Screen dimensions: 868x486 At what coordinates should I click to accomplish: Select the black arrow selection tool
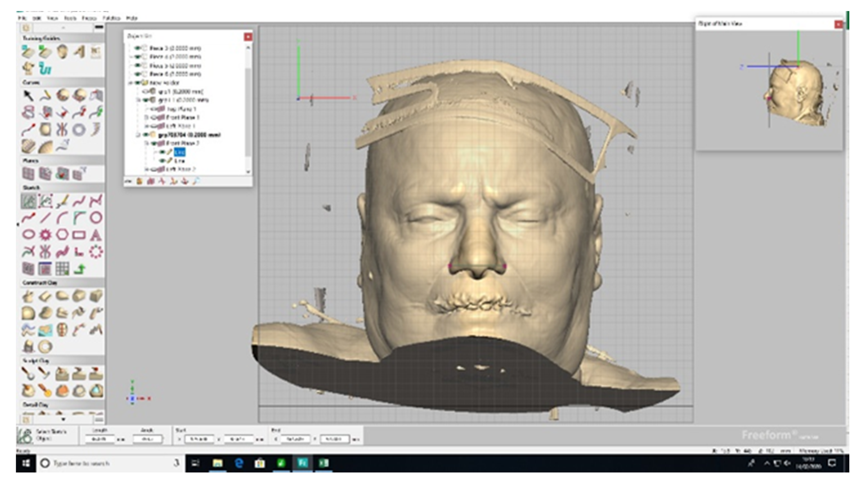coord(28,95)
